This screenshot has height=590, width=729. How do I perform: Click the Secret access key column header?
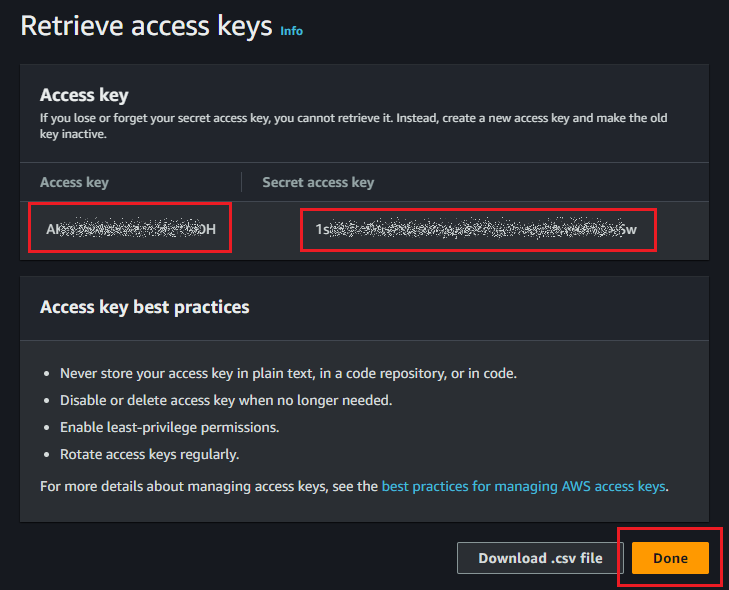318,182
